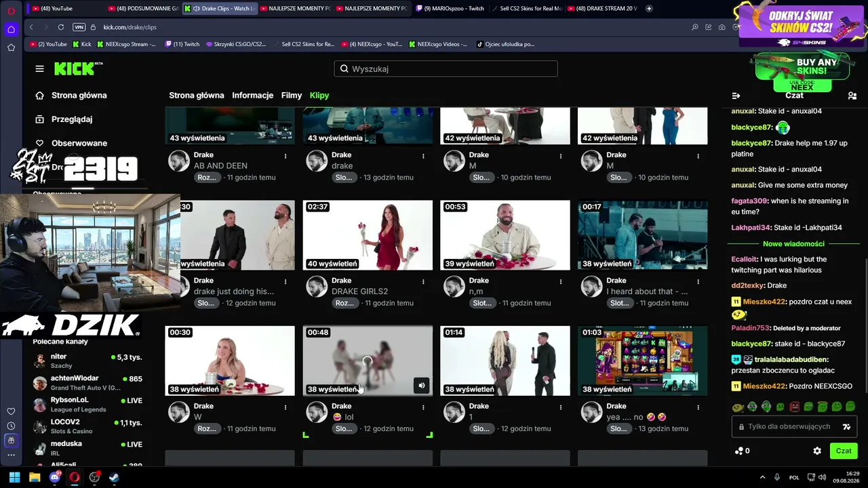Open Opera sidebar home icon
This screenshot has width=868, height=488.
pos(11,29)
